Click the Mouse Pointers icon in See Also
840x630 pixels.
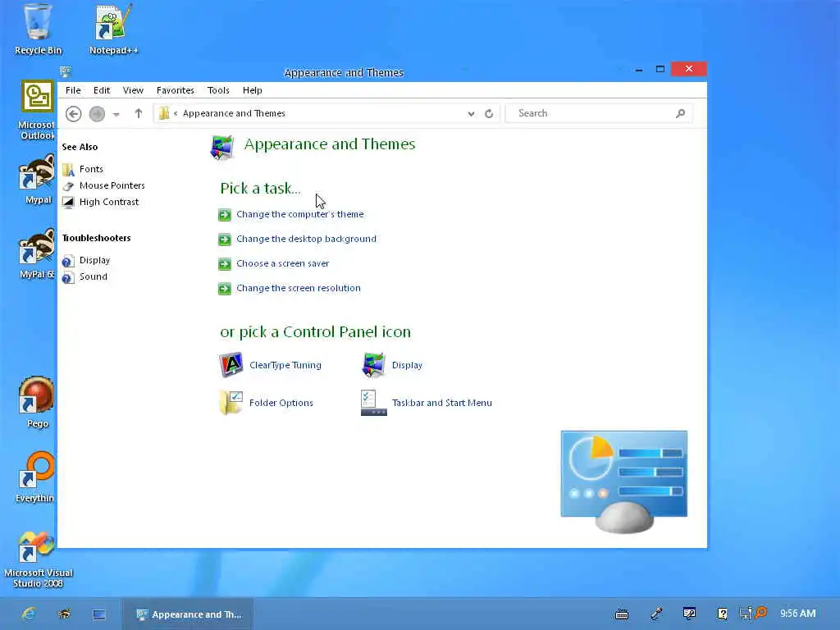point(68,186)
